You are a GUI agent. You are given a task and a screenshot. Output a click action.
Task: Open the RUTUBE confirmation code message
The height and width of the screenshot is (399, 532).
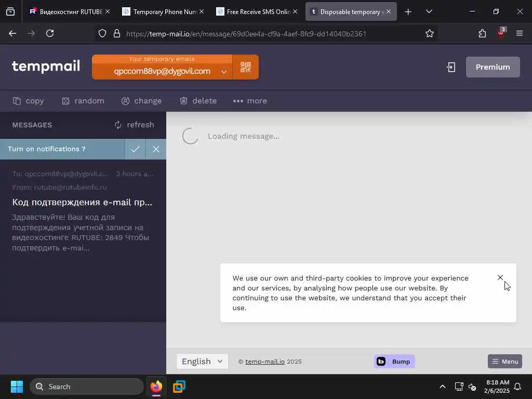tap(83, 210)
